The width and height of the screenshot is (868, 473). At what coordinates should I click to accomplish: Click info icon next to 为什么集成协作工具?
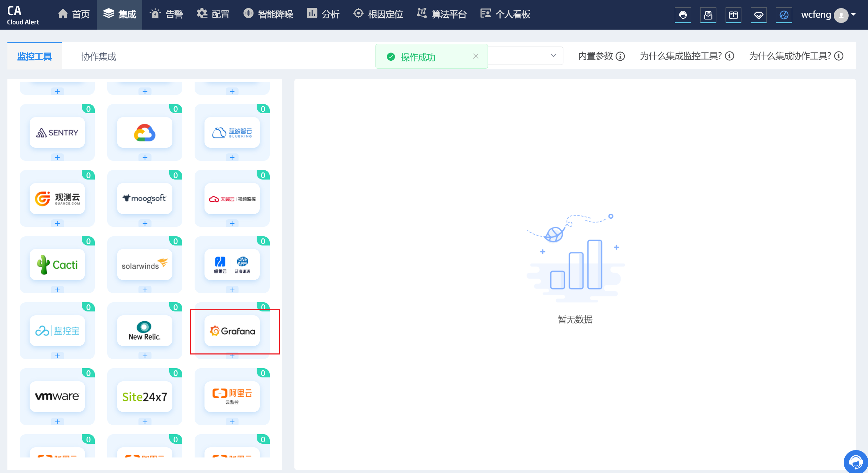tap(839, 56)
